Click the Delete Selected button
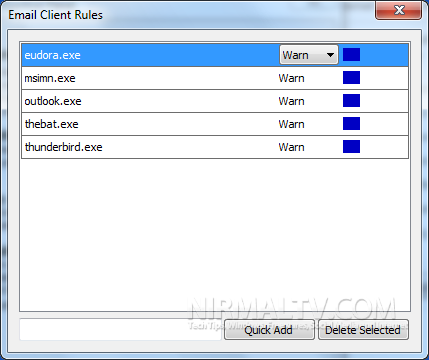 pos(363,330)
